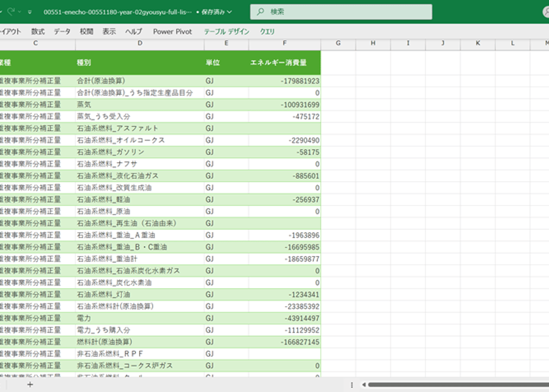Click the horizontal scrollbar bar

458,385
